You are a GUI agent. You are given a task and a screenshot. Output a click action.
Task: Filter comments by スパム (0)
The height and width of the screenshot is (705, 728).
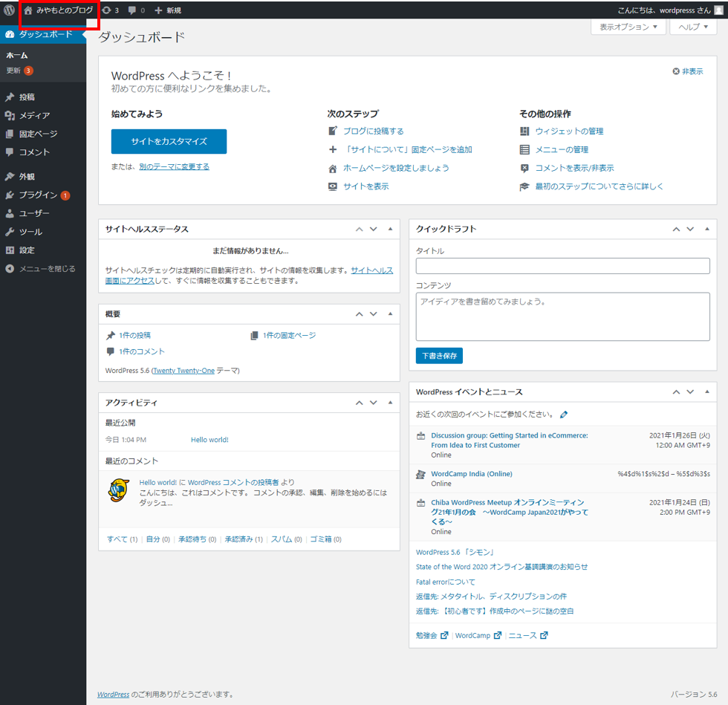[287, 539]
